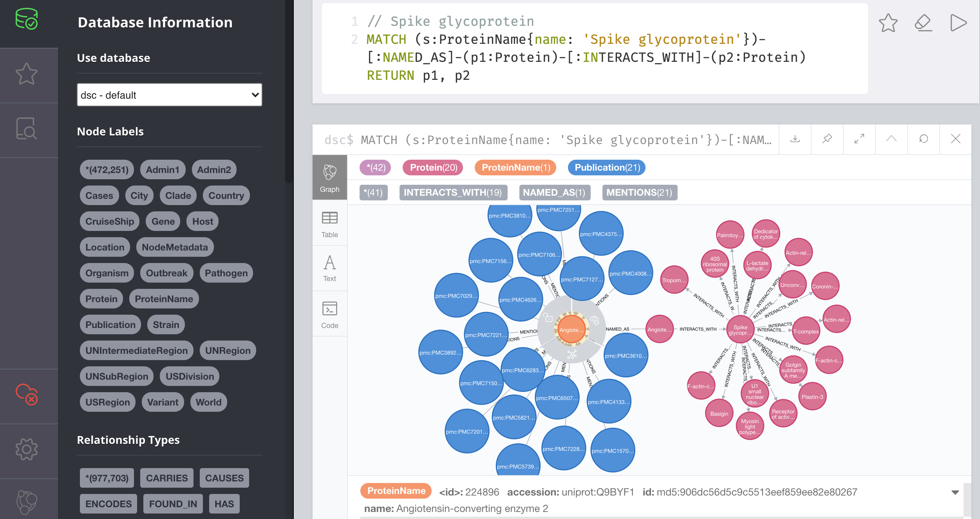Open the sidebar settings gear
Screen dimensions: 980x519
(27, 449)
